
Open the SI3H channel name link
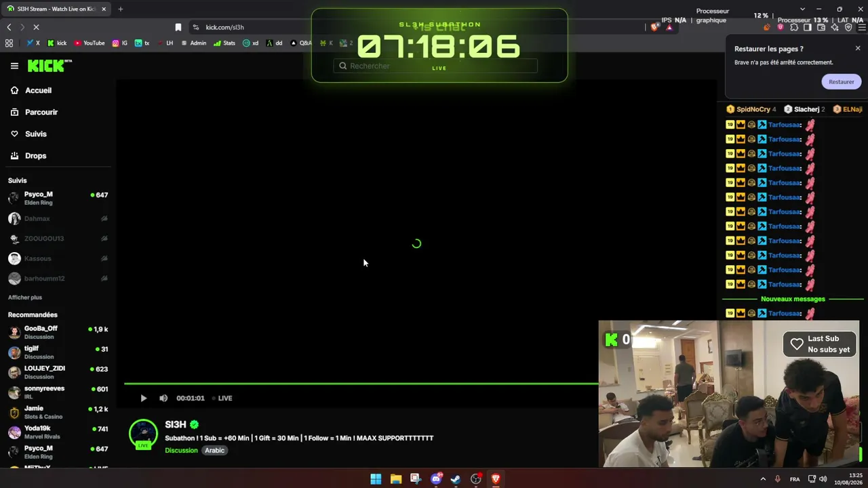pyautogui.click(x=176, y=424)
